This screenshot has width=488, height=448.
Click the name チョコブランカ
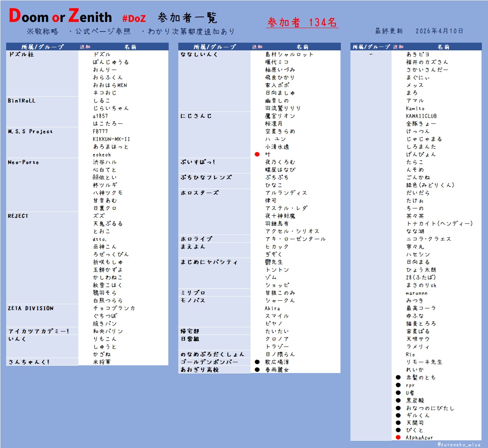click(x=114, y=308)
